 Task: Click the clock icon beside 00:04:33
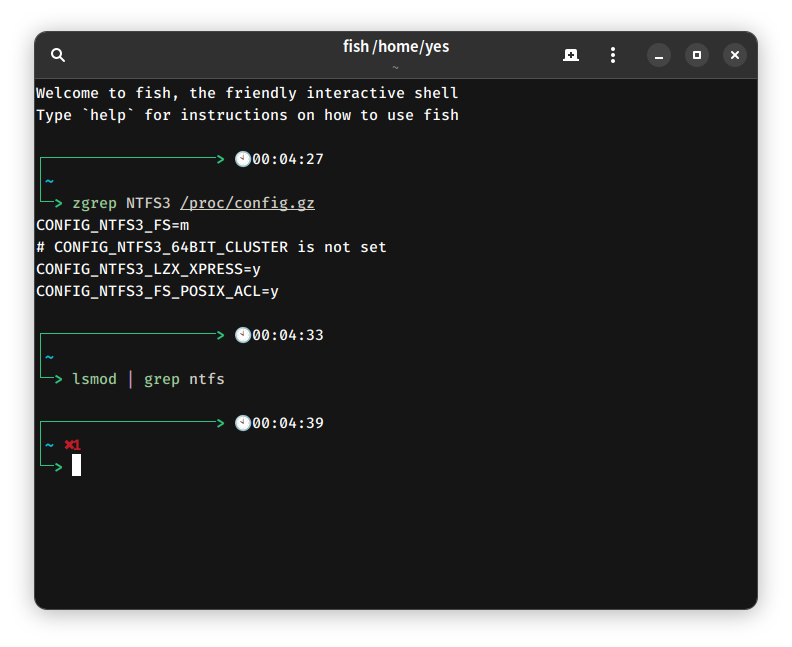click(x=242, y=335)
